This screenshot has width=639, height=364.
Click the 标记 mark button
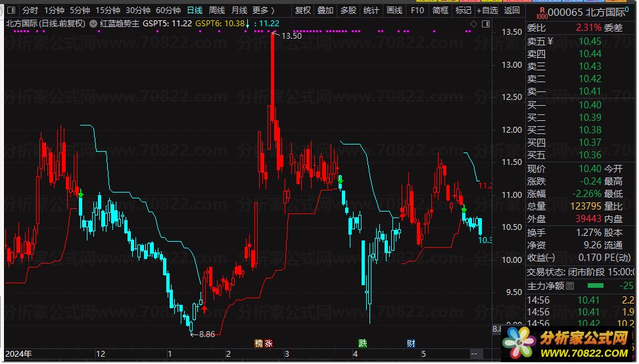(463, 10)
